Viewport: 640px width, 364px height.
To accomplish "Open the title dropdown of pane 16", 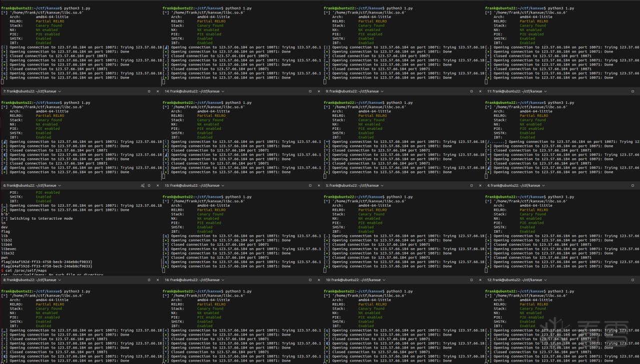I will (x=223, y=280).
